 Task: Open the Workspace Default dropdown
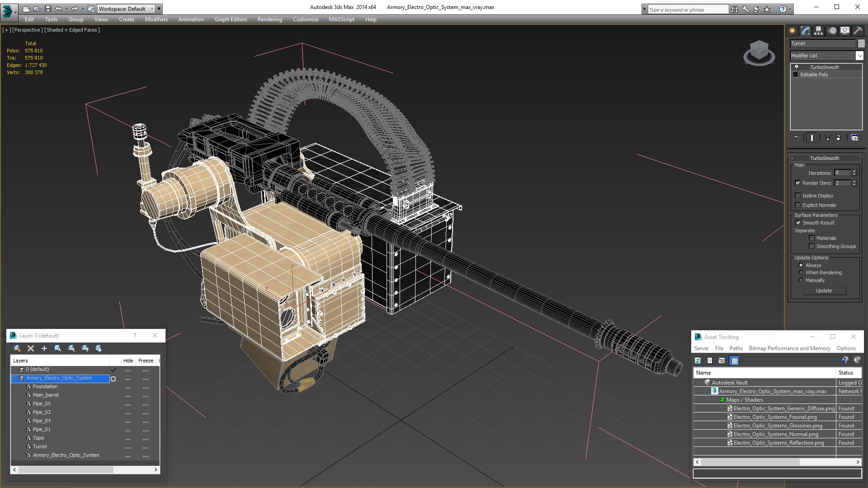click(x=126, y=9)
